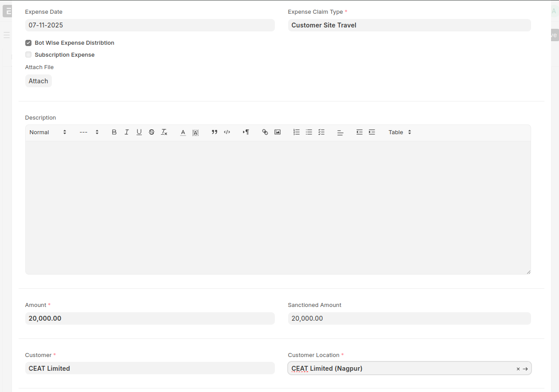Insert a blockquote in Description

point(215,132)
